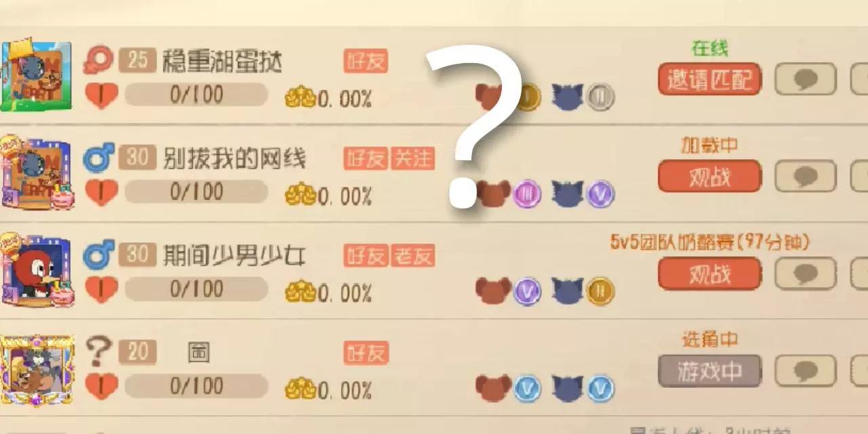Open chat with 稳重湖蛋挞 via speech bubble
Viewport: 868px width, 434px height.
tap(806, 80)
